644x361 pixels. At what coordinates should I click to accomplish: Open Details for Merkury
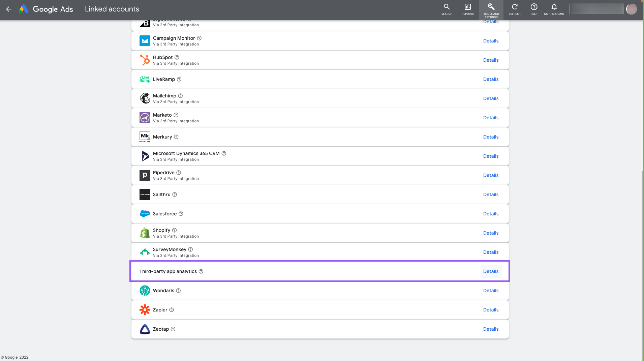coord(491,137)
